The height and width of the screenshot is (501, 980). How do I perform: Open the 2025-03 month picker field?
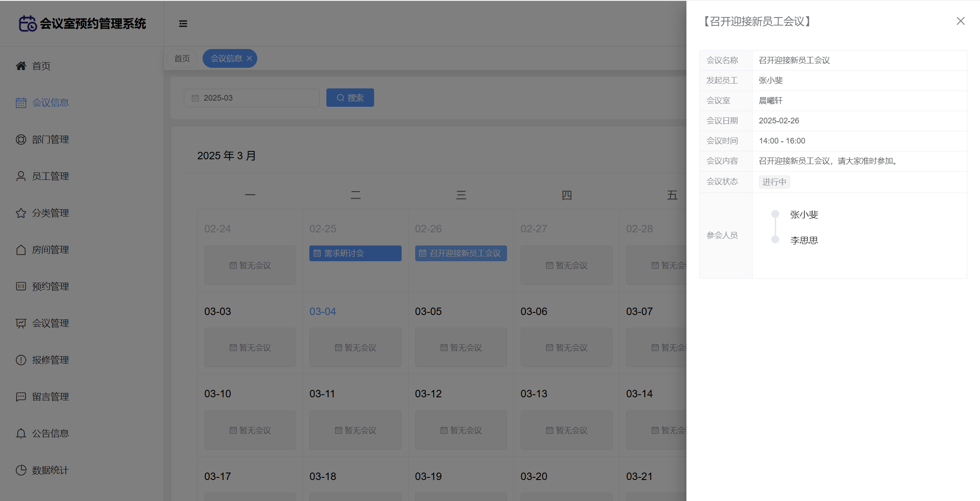[252, 98]
